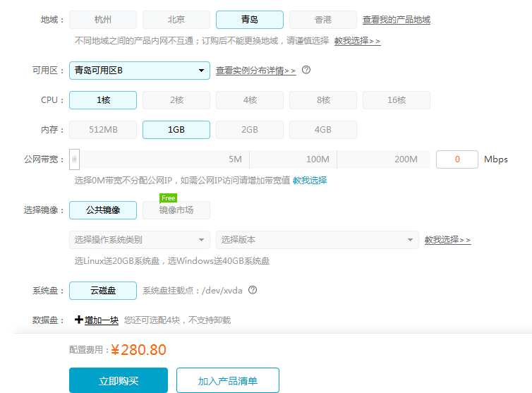
Task: Select 北京 region
Action: 176,20
